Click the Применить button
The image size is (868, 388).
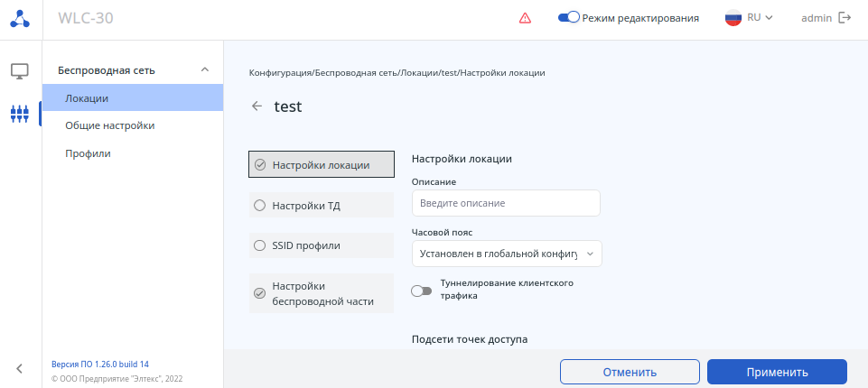pos(777,372)
